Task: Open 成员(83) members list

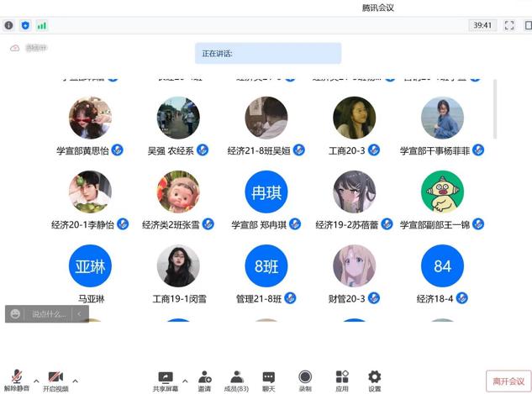Action: (x=236, y=377)
